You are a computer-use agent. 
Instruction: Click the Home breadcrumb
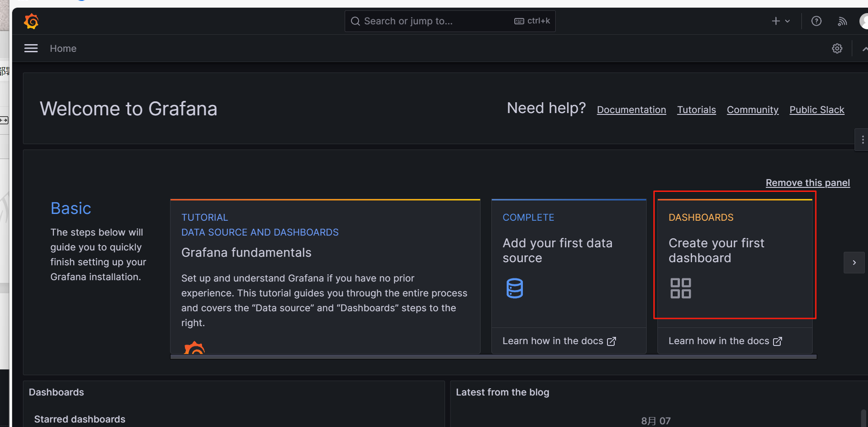pyautogui.click(x=63, y=48)
